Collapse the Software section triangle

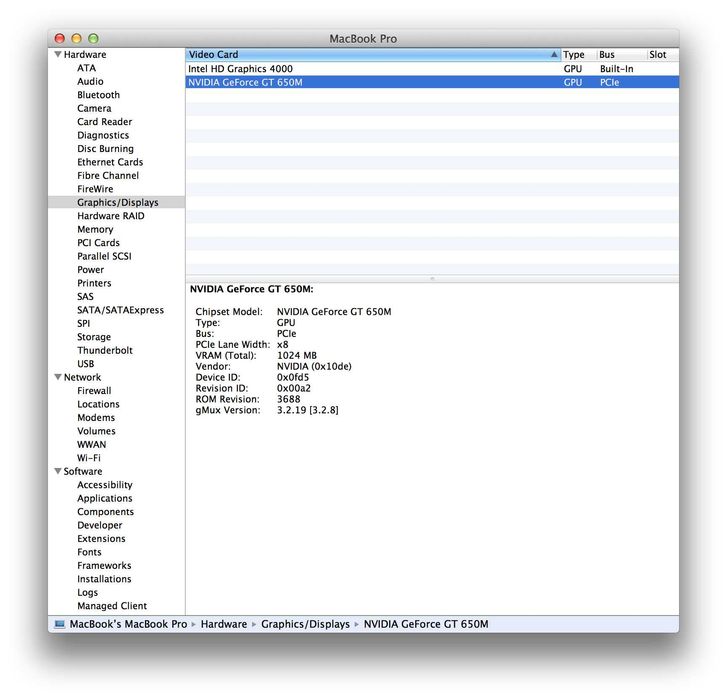(58, 471)
